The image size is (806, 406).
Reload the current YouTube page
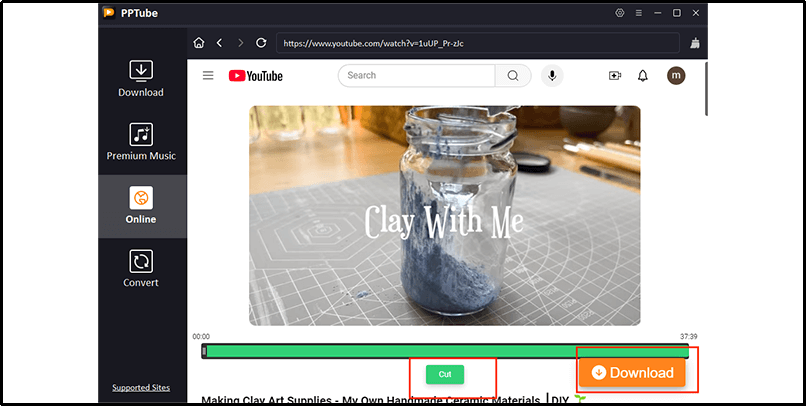pyautogui.click(x=261, y=43)
